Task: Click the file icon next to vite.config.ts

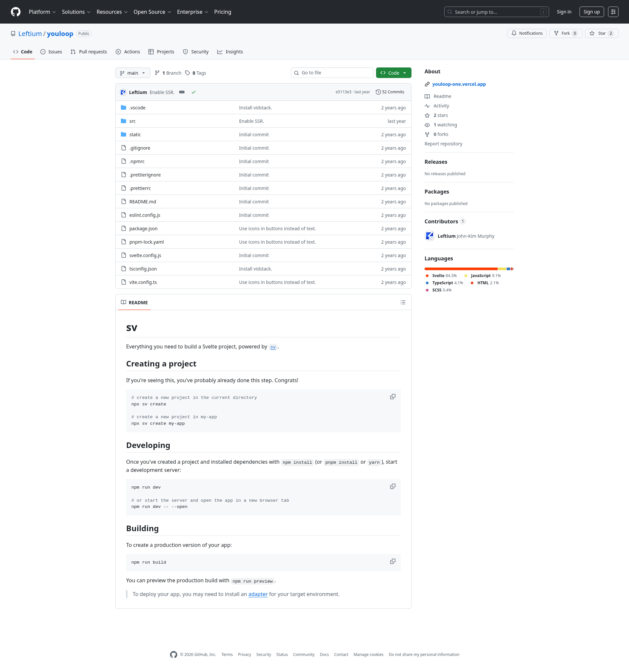Action: coord(124,282)
